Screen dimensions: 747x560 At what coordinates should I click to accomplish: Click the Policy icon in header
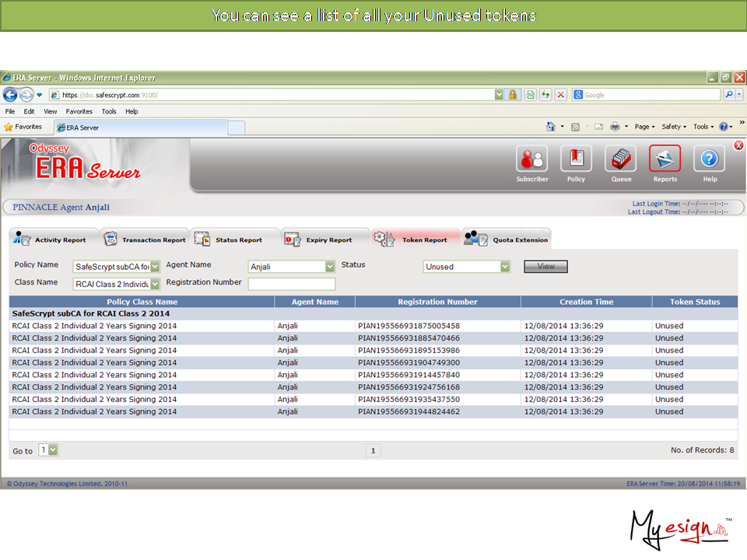pos(576,159)
